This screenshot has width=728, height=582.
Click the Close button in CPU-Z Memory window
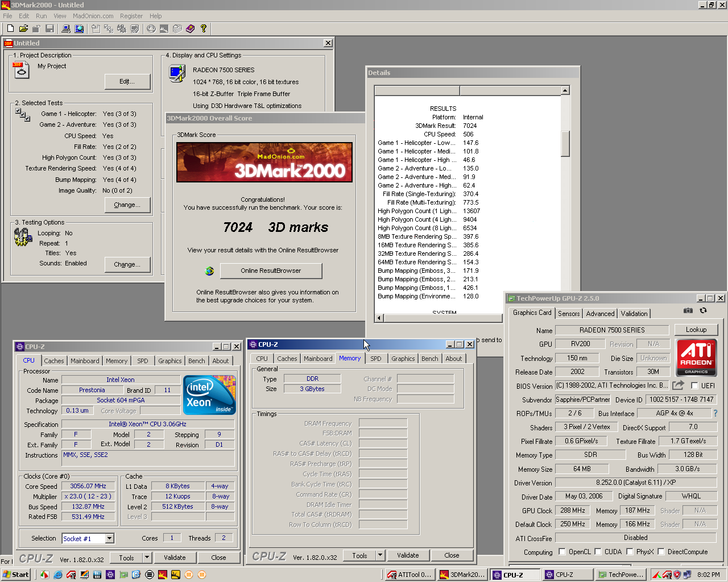coord(452,555)
